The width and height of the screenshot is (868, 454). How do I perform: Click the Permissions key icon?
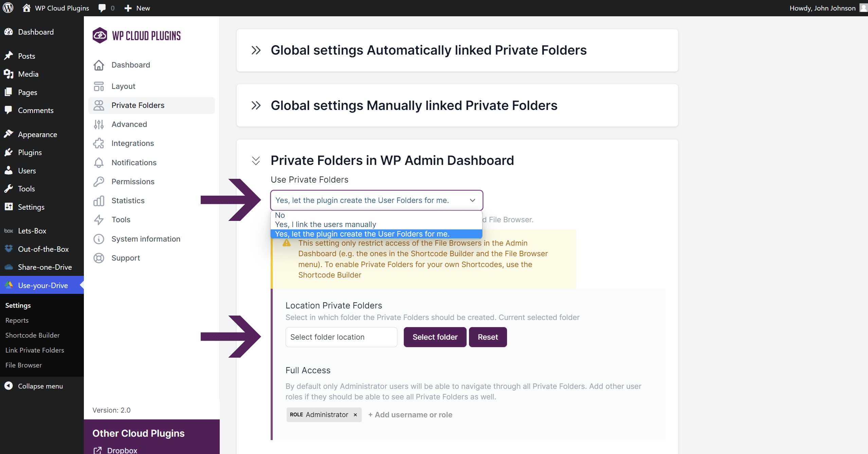(x=99, y=182)
